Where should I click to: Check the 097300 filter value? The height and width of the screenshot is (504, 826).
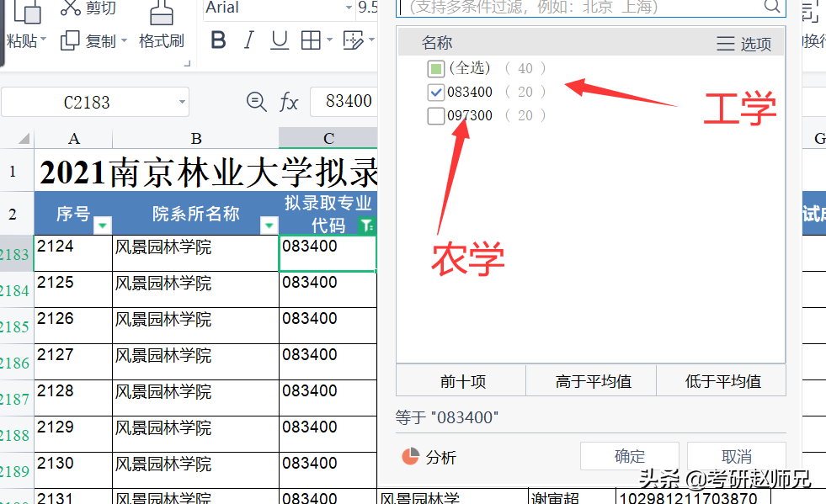pyautogui.click(x=435, y=115)
